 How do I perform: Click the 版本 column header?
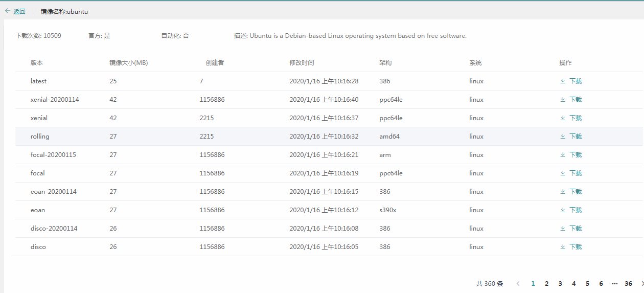coord(37,62)
